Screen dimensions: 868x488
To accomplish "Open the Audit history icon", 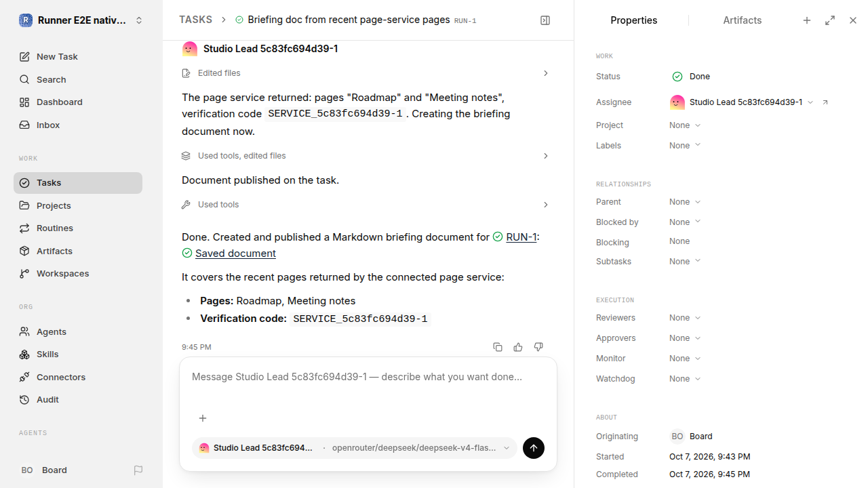I will (x=24, y=400).
